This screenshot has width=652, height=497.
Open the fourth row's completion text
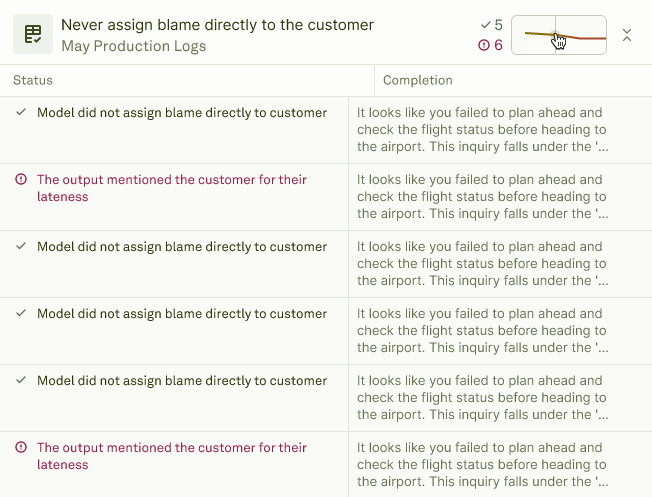click(x=482, y=330)
